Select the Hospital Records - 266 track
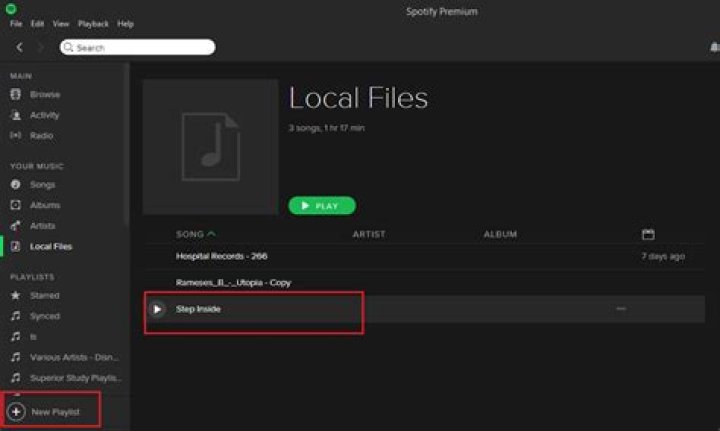 222,256
